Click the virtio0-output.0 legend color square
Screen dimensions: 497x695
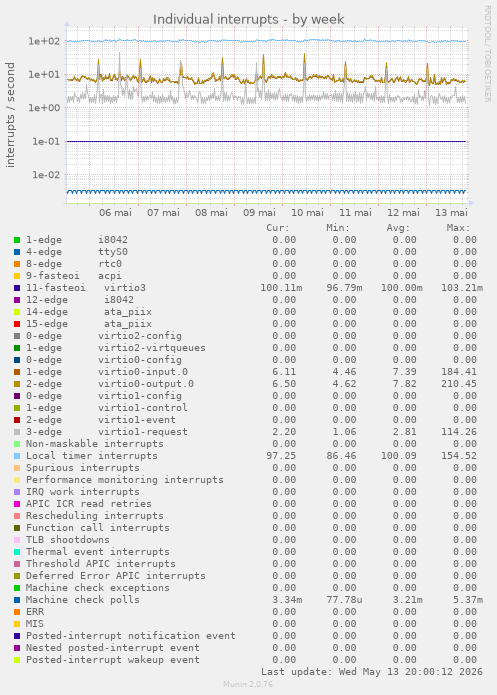17,384
